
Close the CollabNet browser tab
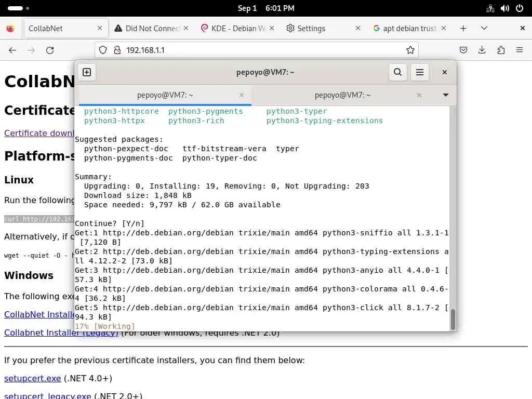pos(100,28)
